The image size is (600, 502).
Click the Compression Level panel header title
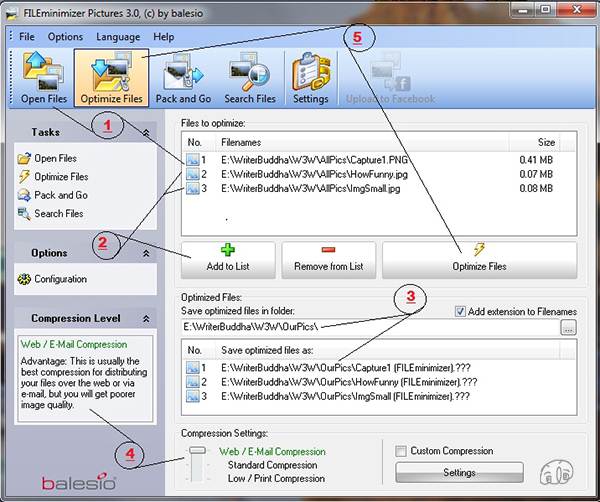point(76,318)
